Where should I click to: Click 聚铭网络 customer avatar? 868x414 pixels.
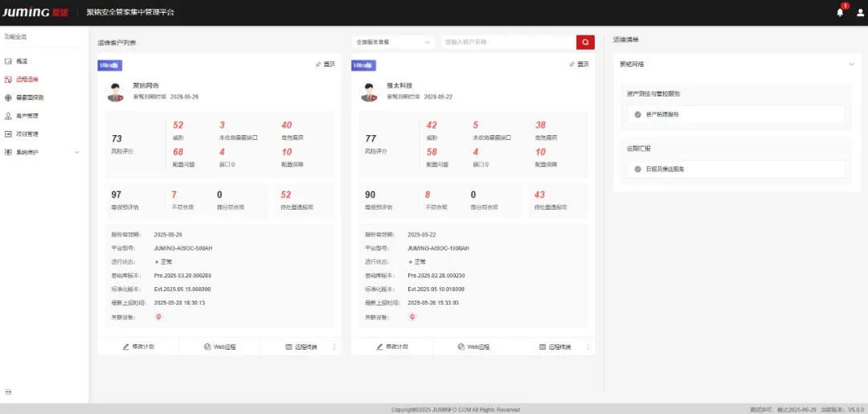(x=116, y=92)
